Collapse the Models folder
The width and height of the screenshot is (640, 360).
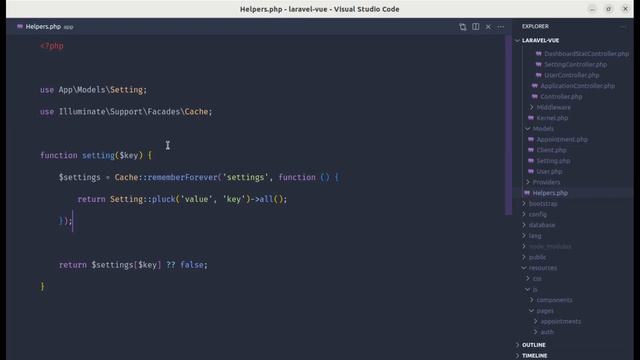[543, 129]
